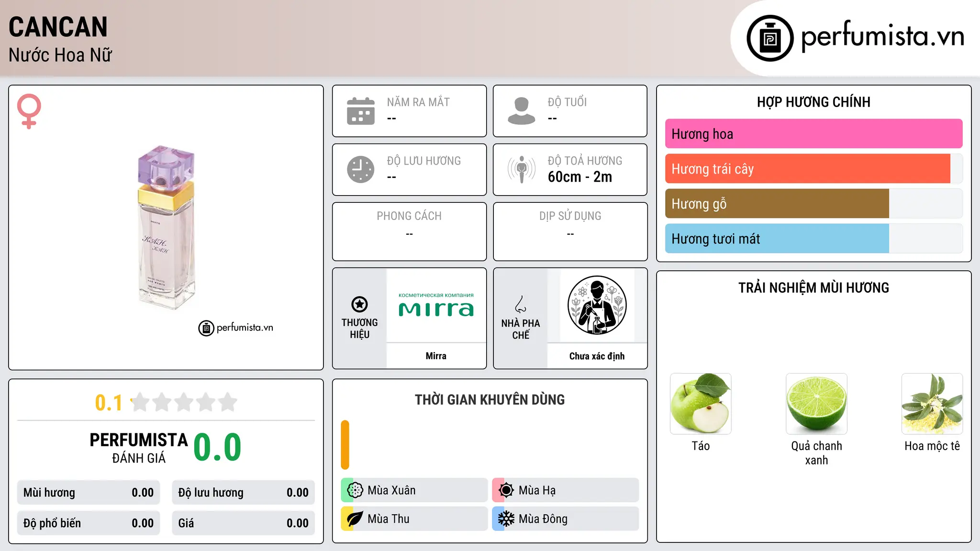Click the perfumista.vn bottle logo icon
The image size is (980, 551).
(x=770, y=38)
